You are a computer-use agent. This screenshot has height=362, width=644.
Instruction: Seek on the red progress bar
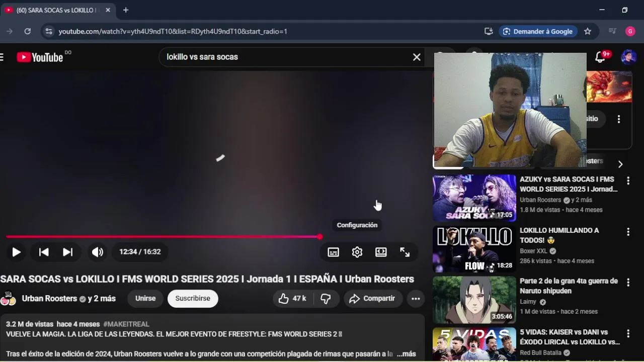coord(163,237)
